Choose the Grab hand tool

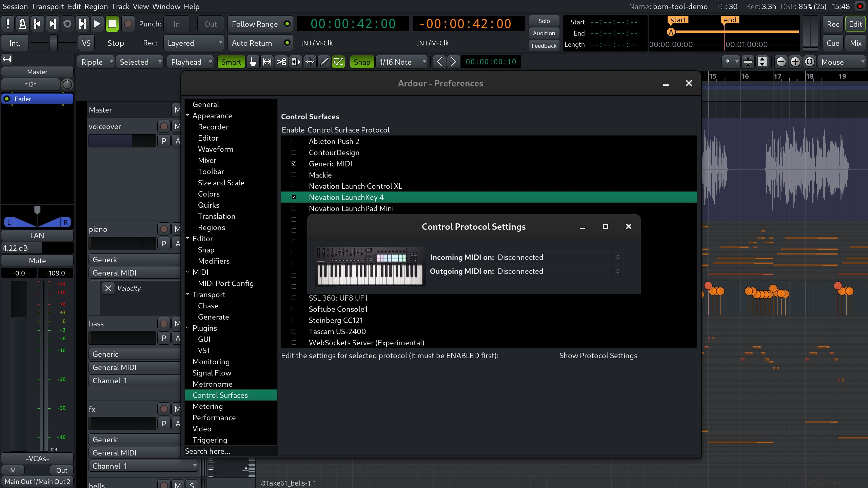pos(253,62)
